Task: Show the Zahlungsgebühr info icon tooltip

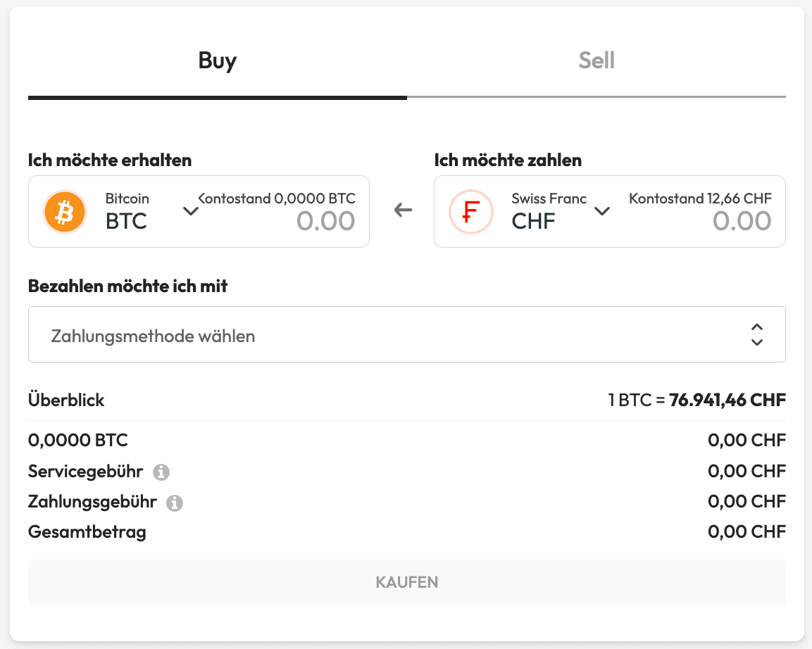Action: [x=175, y=503]
